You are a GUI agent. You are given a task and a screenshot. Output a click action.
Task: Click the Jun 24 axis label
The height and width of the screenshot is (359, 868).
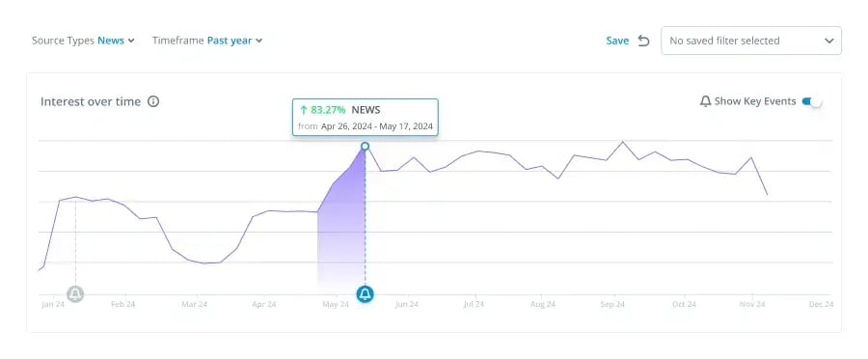click(406, 304)
